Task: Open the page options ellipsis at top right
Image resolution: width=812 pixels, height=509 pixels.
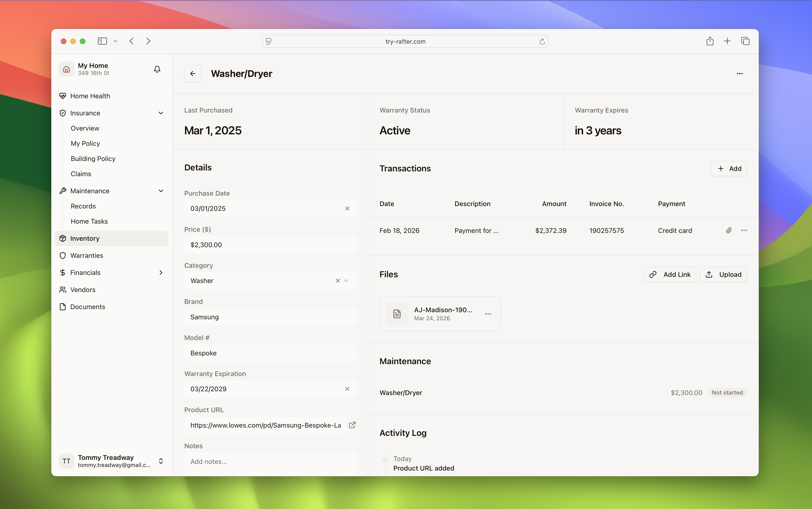Action: pyautogui.click(x=739, y=73)
